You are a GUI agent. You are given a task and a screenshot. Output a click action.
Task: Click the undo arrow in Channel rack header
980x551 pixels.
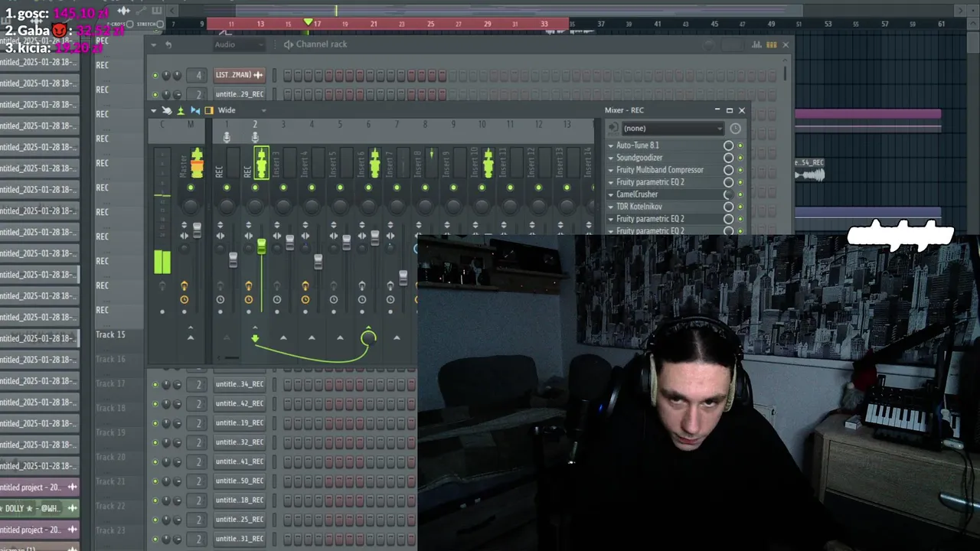point(168,44)
